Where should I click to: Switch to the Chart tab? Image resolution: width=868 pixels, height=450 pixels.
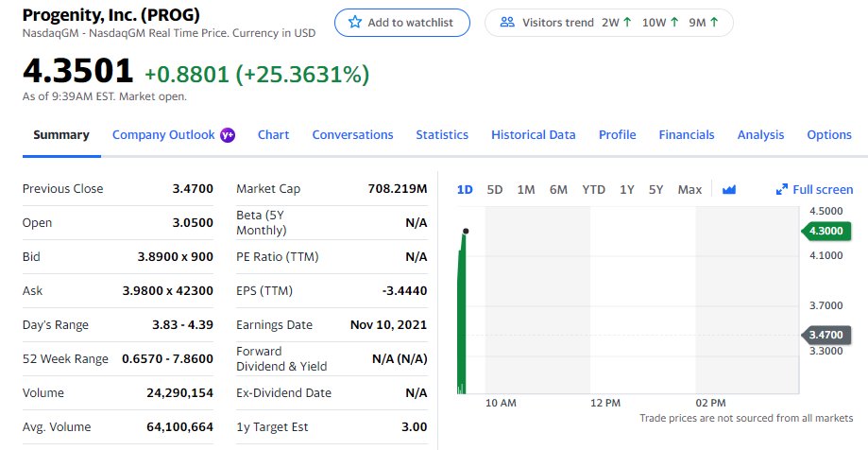[274, 134]
